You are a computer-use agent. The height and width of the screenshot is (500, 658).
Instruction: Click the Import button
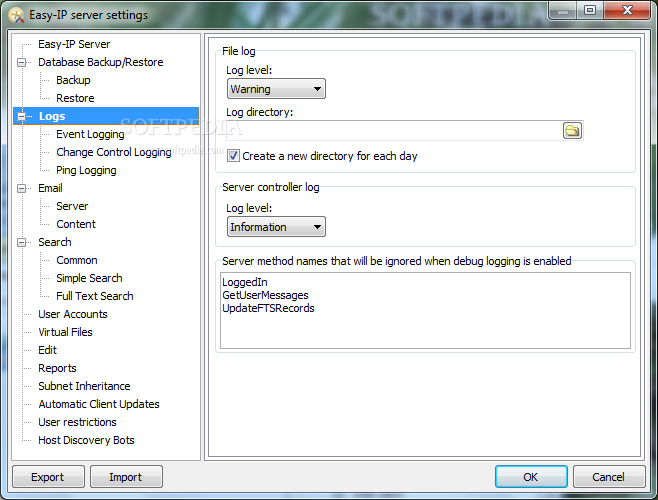[126, 476]
